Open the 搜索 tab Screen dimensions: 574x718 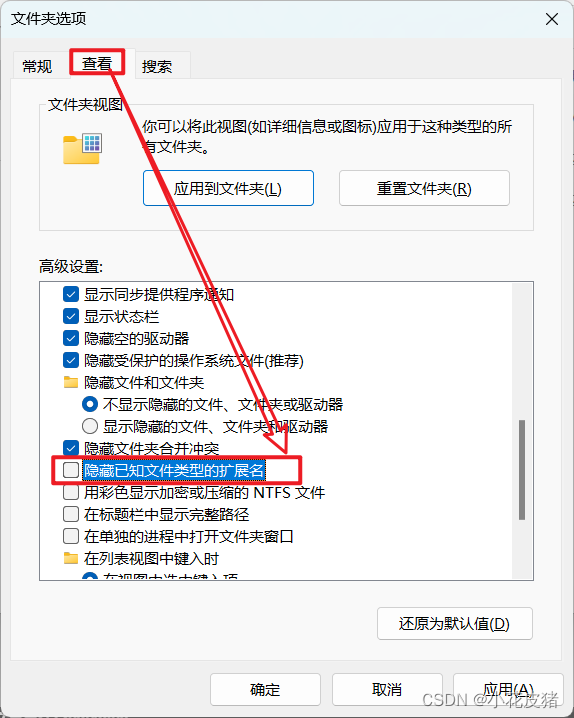157,66
